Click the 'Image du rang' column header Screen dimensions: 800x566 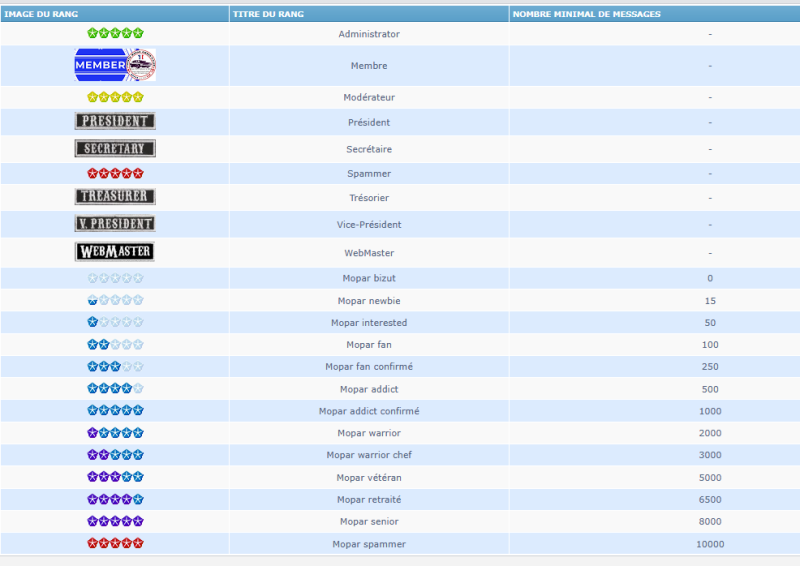tap(115, 14)
